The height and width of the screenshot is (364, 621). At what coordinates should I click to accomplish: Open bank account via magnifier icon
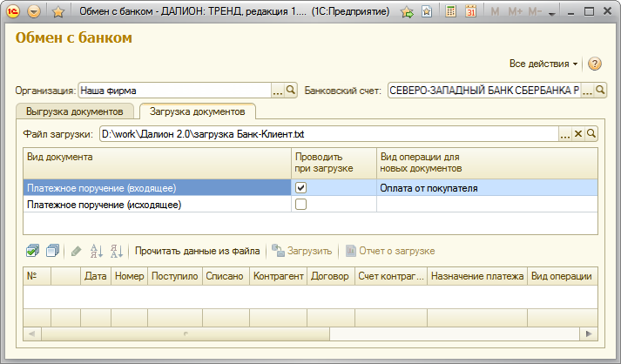[x=600, y=91]
